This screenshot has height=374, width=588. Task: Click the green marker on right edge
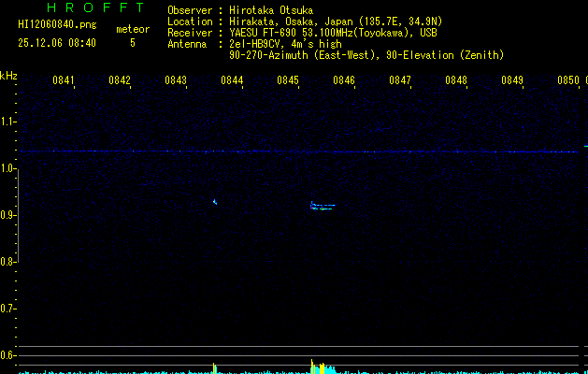(585, 146)
